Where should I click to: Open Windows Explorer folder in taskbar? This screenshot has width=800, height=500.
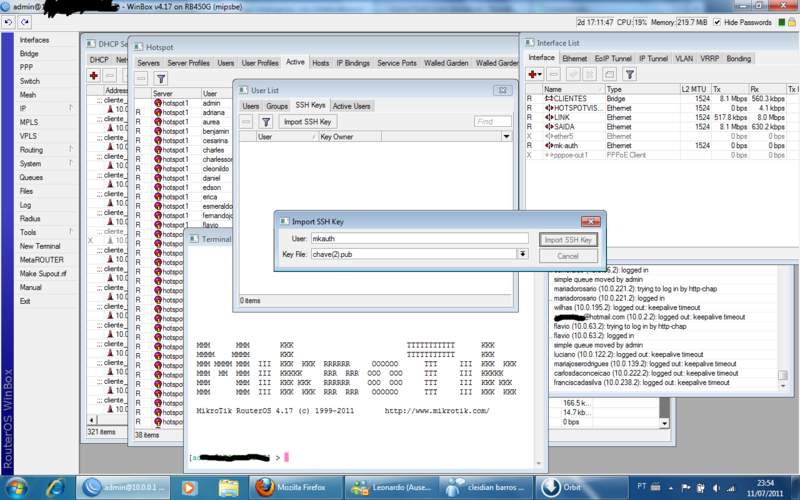(228, 488)
